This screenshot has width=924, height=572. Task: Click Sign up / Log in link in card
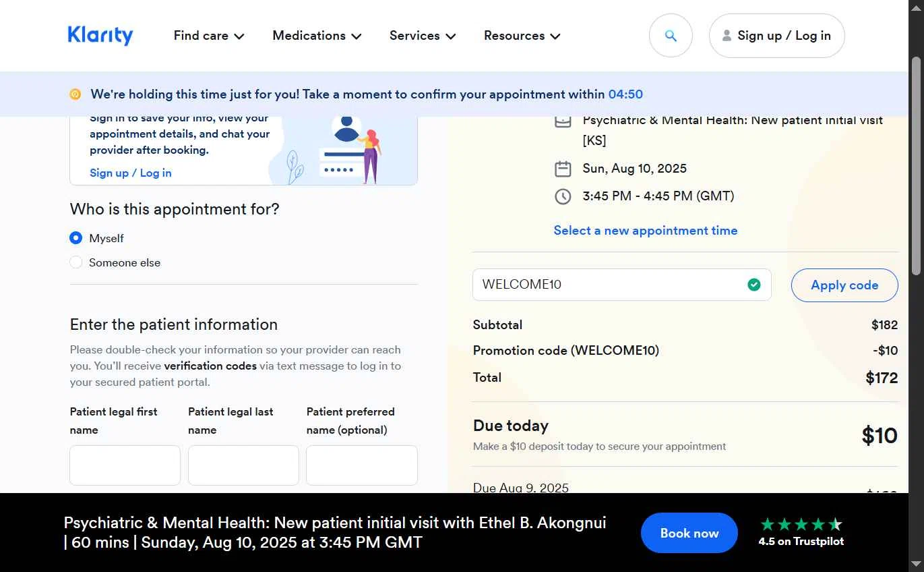pyautogui.click(x=131, y=173)
